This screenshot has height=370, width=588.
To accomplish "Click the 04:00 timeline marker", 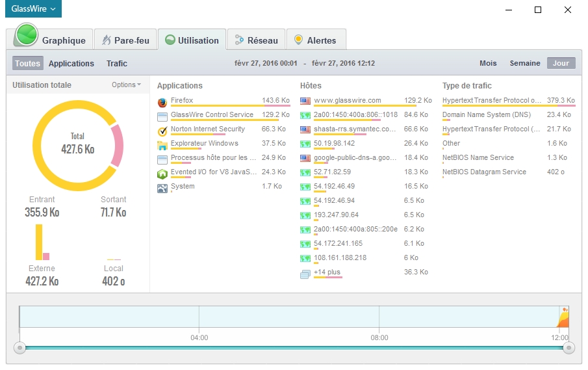I will (199, 337).
